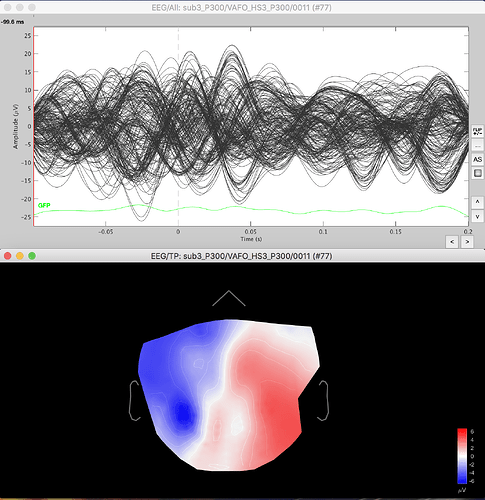
Task: Click the nose marker above the head map
Action: pyautogui.click(x=229, y=298)
